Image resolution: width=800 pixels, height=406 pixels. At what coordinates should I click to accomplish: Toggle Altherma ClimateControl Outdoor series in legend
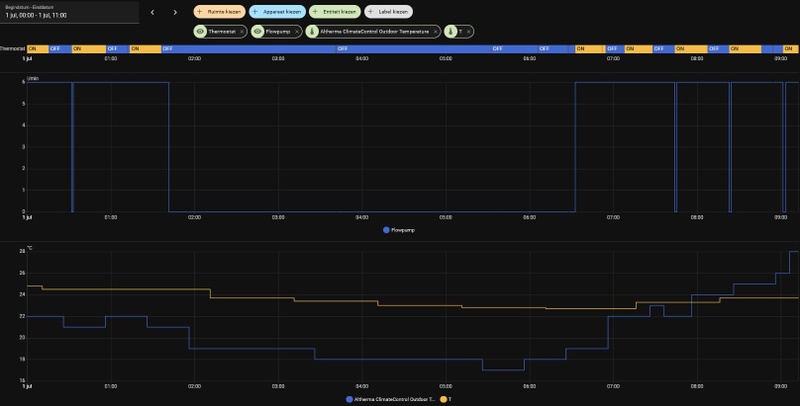coord(390,399)
